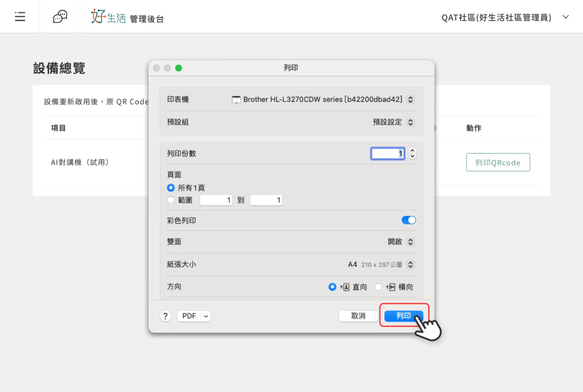Click the 列印份數 copies input field

click(387, 154)
